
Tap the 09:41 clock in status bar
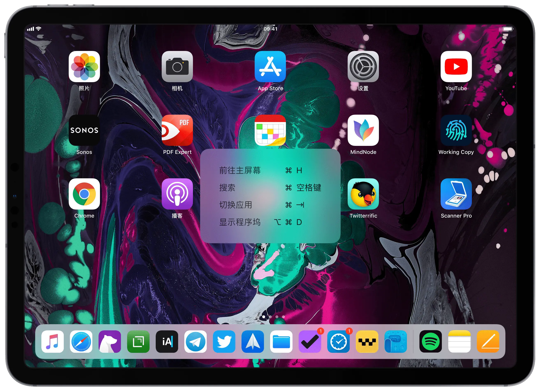tap(270, 29)
